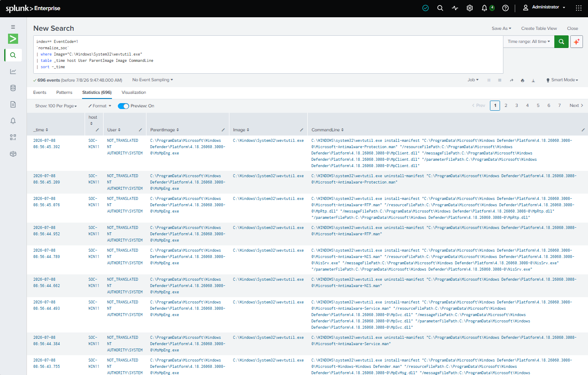Open the Settings gear icon
The height and width of the screenshot is (375, 588).
point(470,8)
